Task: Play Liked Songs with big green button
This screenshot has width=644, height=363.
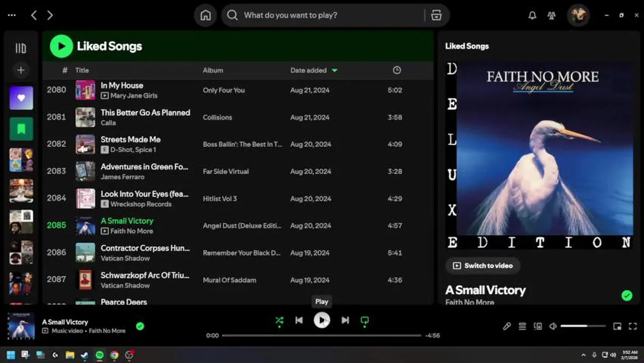Action: (x=61, y=46)
